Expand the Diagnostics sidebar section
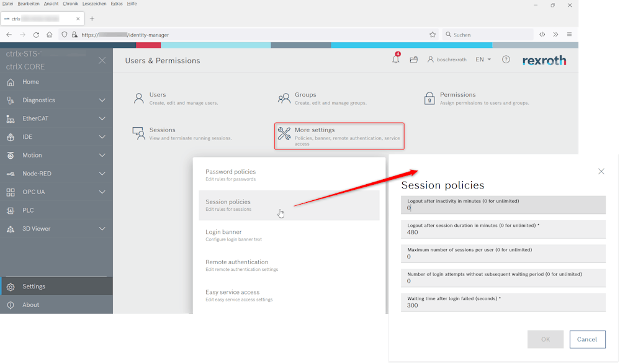The height and width of the screenshot is (364, 620). point(102,100)
